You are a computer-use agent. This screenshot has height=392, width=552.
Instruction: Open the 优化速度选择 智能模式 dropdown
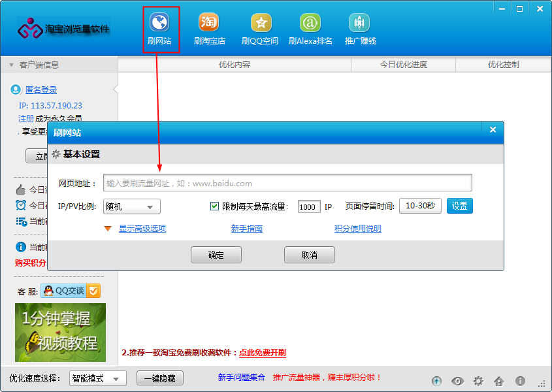[x=98, y=378]
